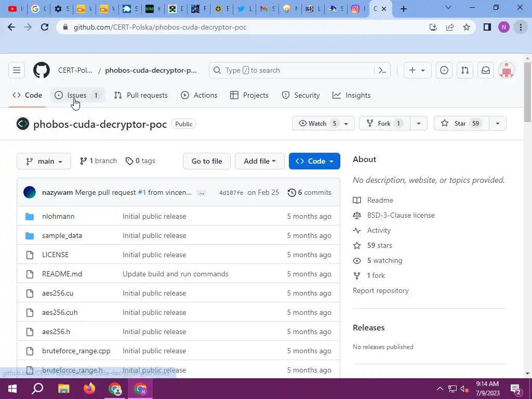Screen dimensions: 532x399
Task: Open Insights tab
Action: pyautogui.click(x=352, y=96)
